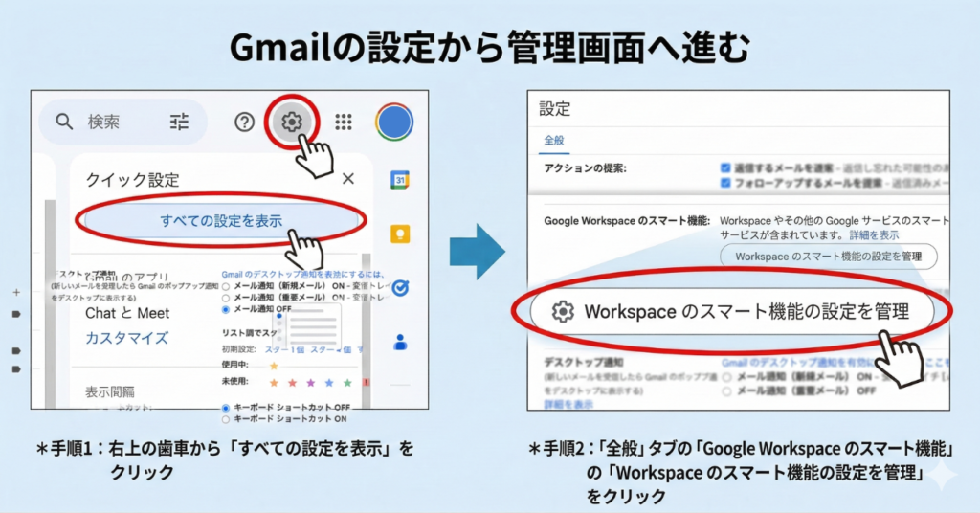Open Google Tasks checkmark icon
Image resolution: width=980 pixels, height=513 pixels.
click(x=400, y=287)
